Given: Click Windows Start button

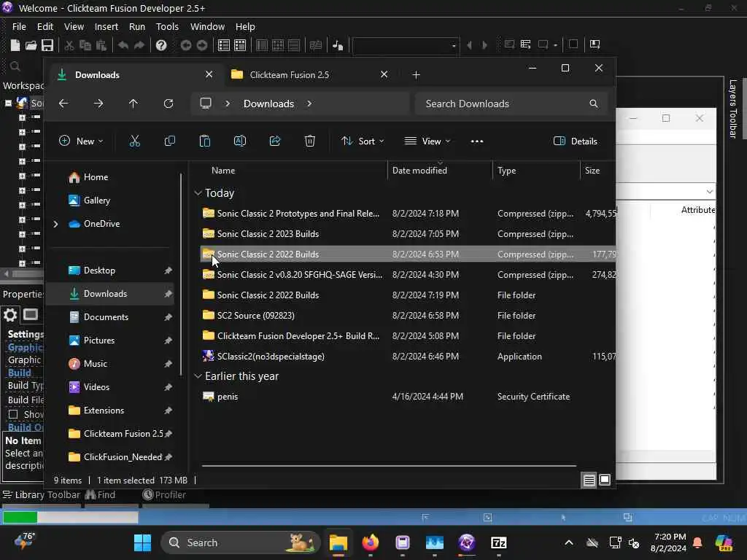Looking at the screenshot, I should 142,542.
